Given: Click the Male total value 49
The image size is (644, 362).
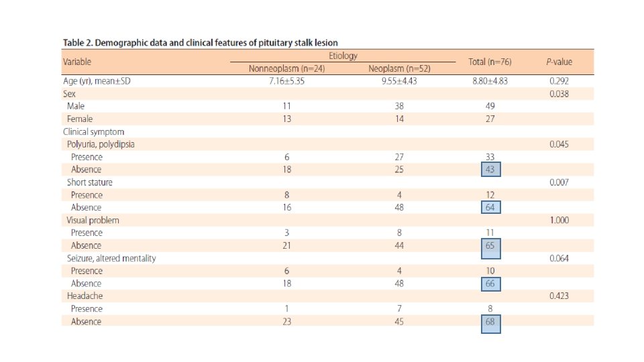Looking at the screenshot, I should point(490,107).
